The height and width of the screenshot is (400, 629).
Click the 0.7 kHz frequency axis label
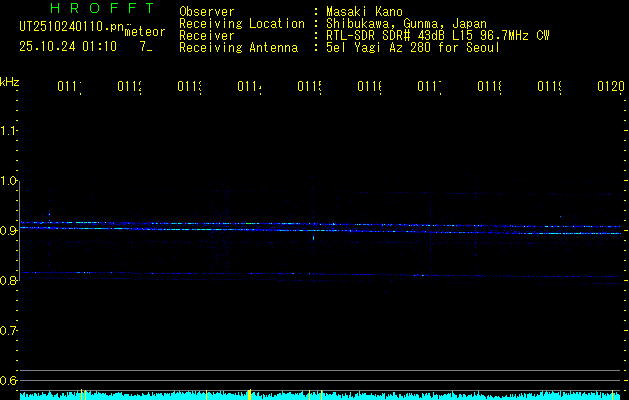[9, 330]
